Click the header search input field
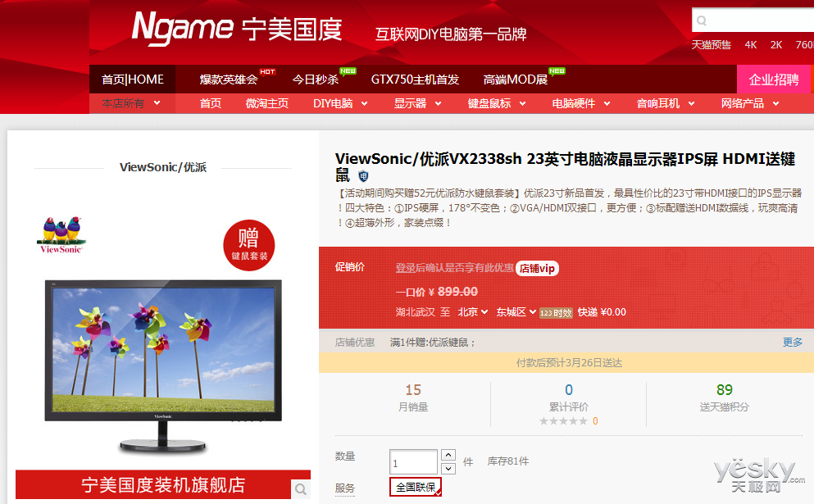814x504 pixels. pos(753,20)
